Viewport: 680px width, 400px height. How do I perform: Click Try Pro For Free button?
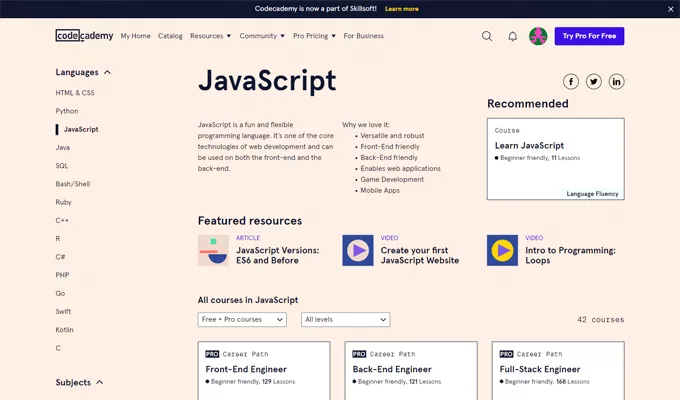(x=589, y=36)
